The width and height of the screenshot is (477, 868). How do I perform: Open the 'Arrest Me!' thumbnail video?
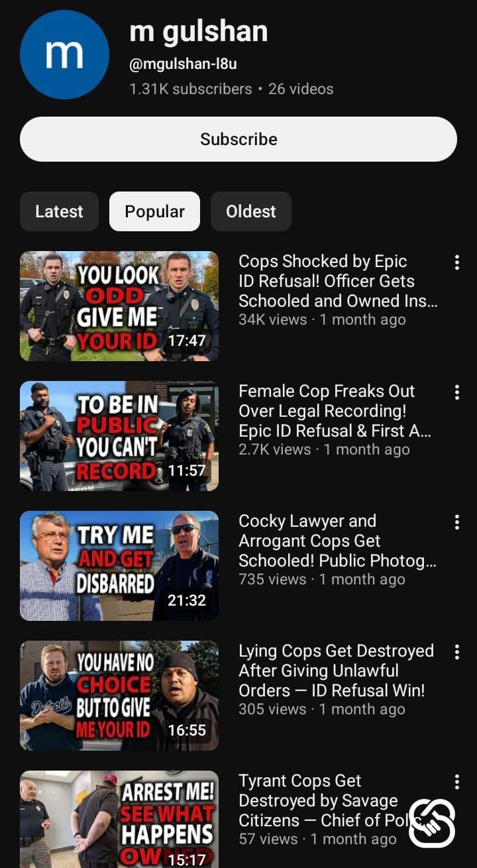point(119,819)
